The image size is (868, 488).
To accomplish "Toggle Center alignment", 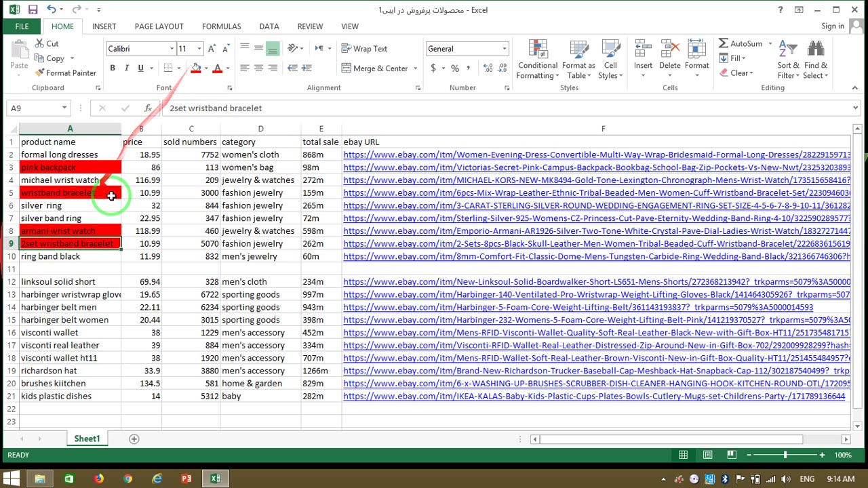I will [x=258, y=68].
